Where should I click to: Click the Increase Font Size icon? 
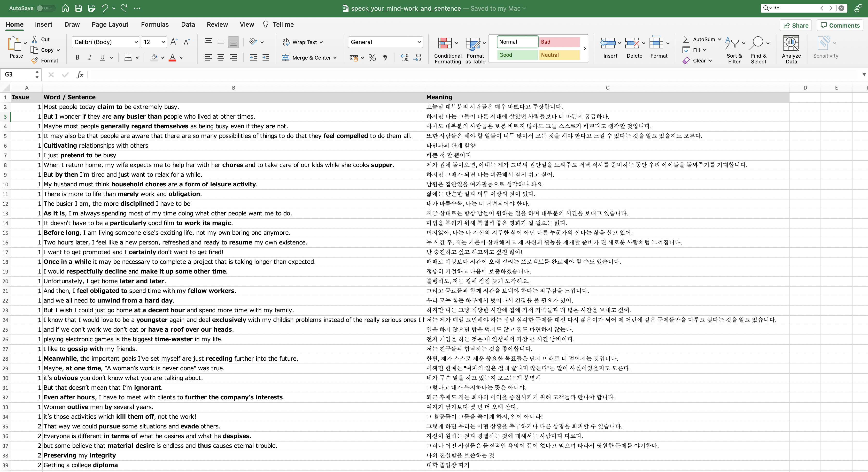pyautogui.click(x=174, y=42)
